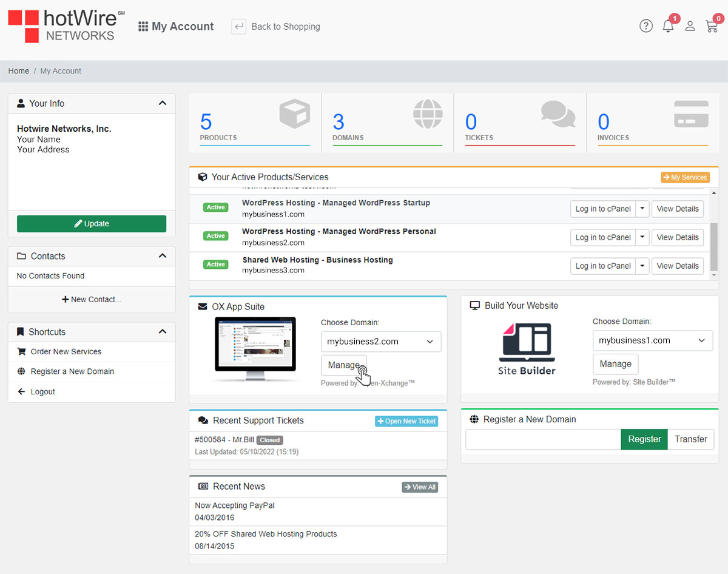Click the My Services button
Image resolution: width=728 pixels, height=574 pixels.
click(x=685, y=177)
